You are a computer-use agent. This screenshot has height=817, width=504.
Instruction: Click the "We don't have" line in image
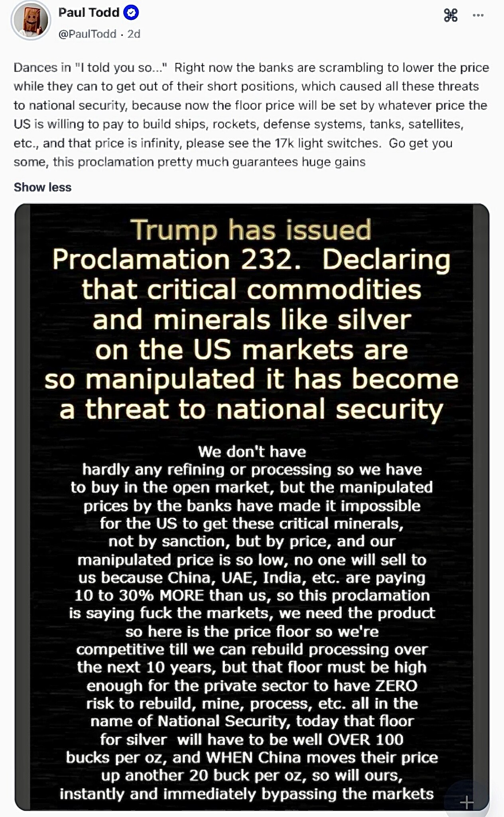coord(252,452)
